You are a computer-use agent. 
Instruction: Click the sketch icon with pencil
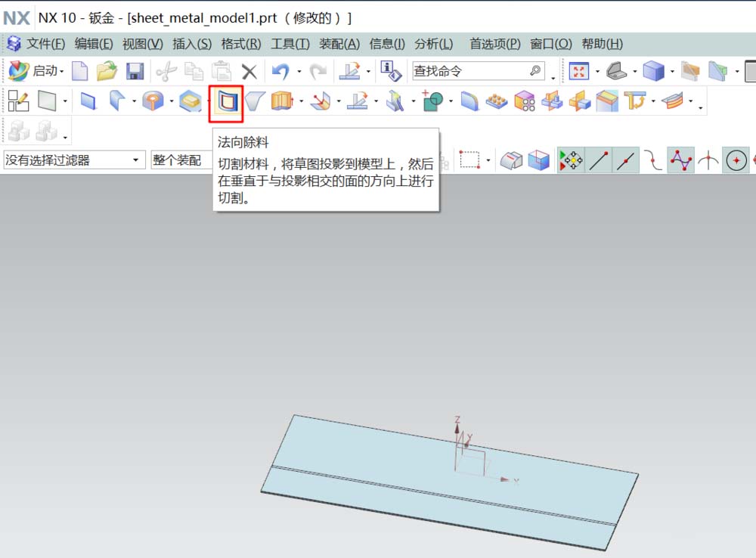18,101
